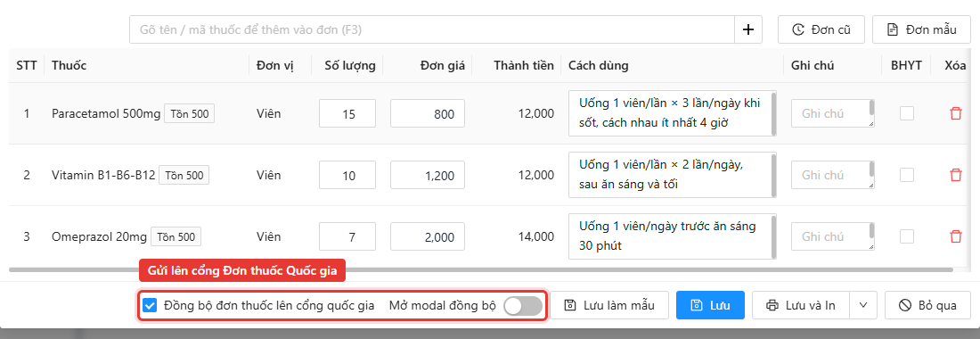
Task: Check BHYT box for Paracetamol 500mg
Action: (906, 113)
